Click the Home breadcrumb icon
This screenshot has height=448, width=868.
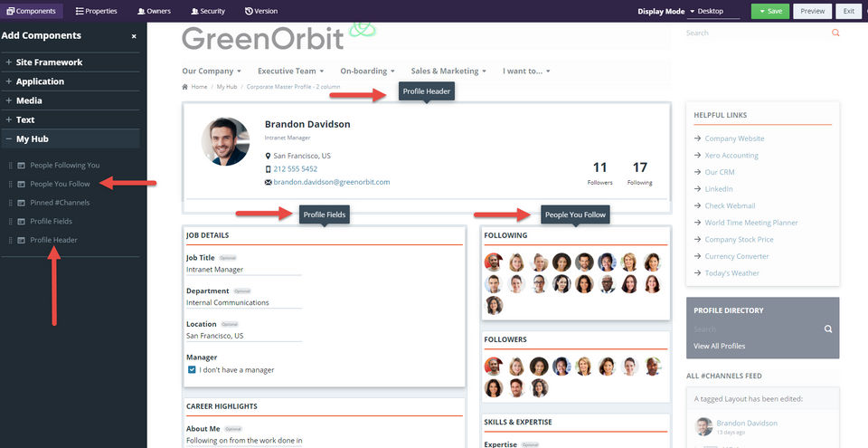184,87
